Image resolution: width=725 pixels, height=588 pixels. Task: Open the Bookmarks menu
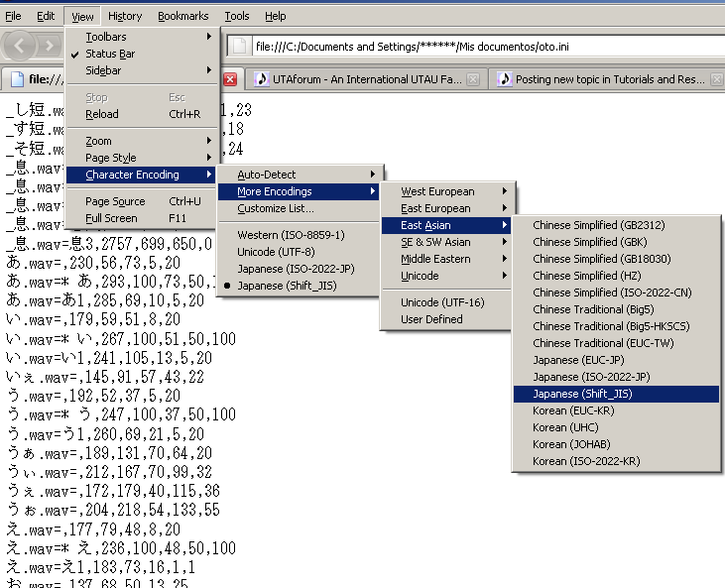click(x=182, y=16)
